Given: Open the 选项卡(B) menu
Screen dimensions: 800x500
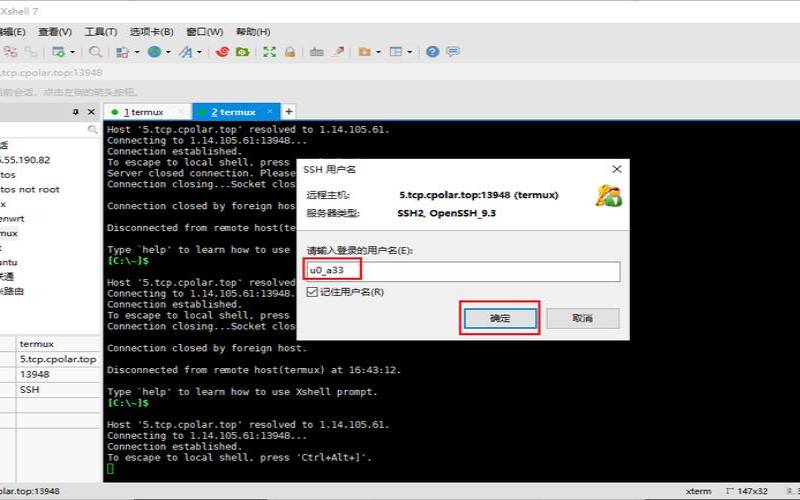Looking at the screenshot, I should pyautogui.click(x=152, y=32).
